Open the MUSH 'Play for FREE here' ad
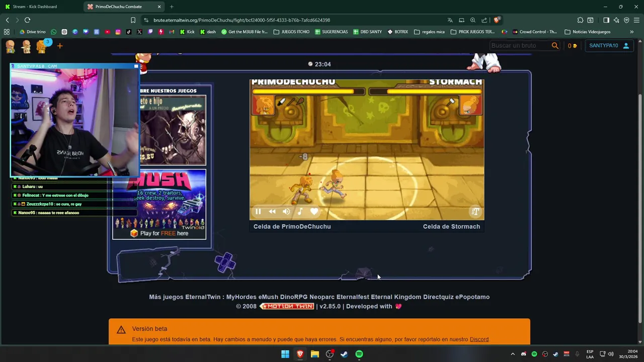The height and width of the screenshot is (362, 644). click(x=159, y=204)
